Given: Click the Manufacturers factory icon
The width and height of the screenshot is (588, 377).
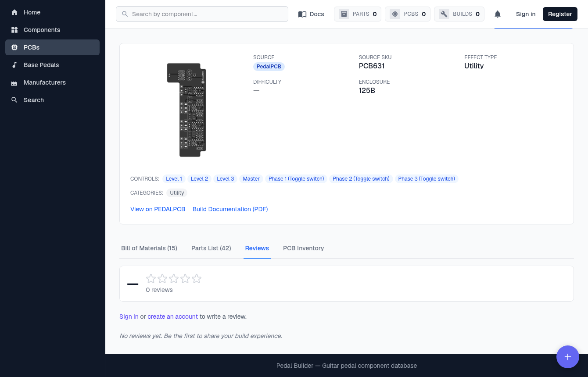Looking at the screenshot, I should point(14,82).
